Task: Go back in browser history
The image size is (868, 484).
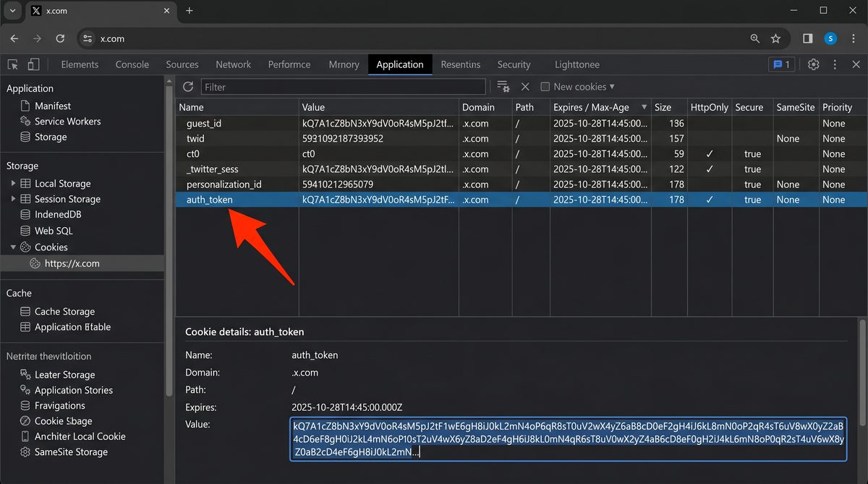Action: point(14,38)
